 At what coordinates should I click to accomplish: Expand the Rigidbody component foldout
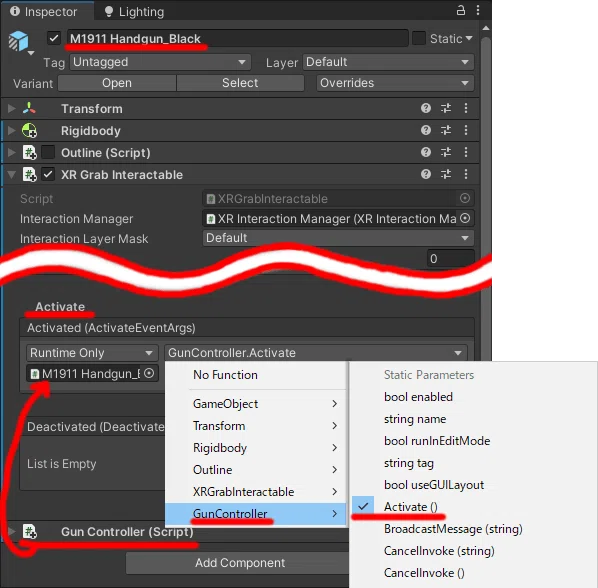coord(12,130)
